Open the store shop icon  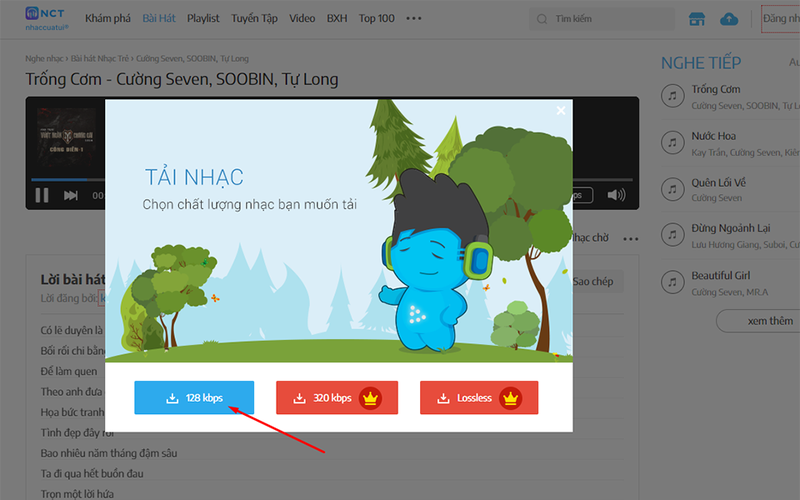tap(696, 19)
